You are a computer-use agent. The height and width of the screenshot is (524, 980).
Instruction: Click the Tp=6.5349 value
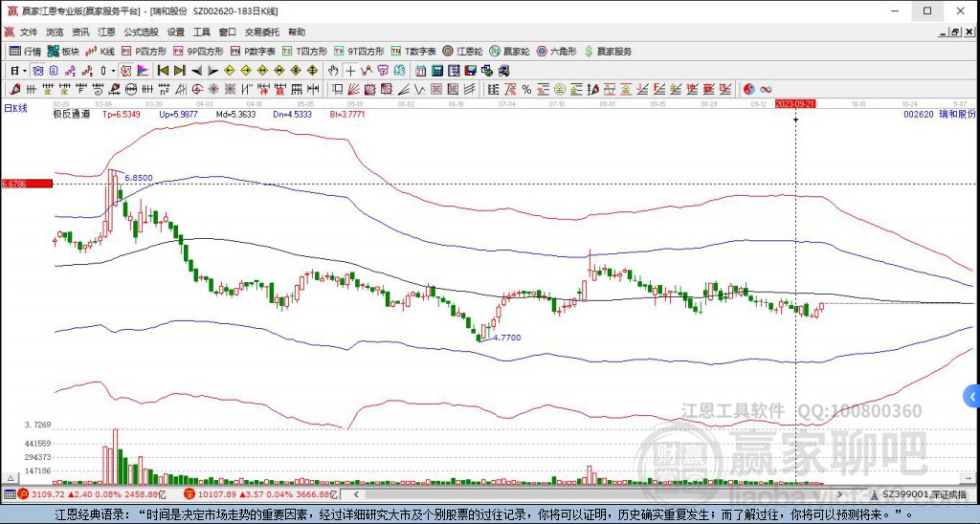(122, 115)
